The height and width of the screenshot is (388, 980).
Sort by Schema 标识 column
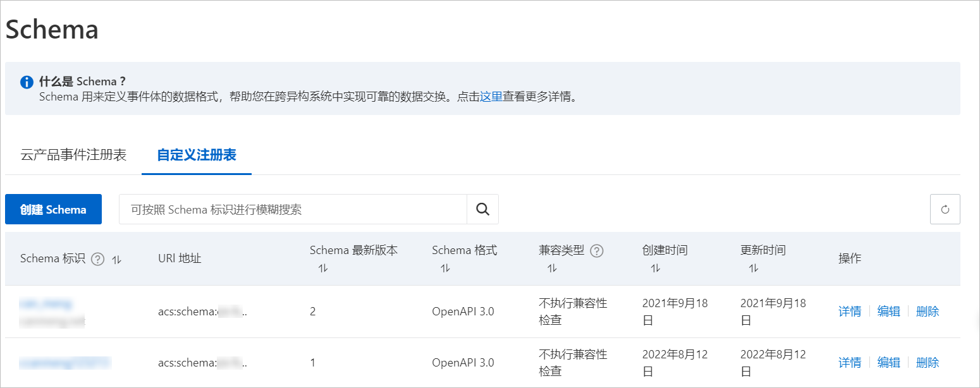(116, 259)
